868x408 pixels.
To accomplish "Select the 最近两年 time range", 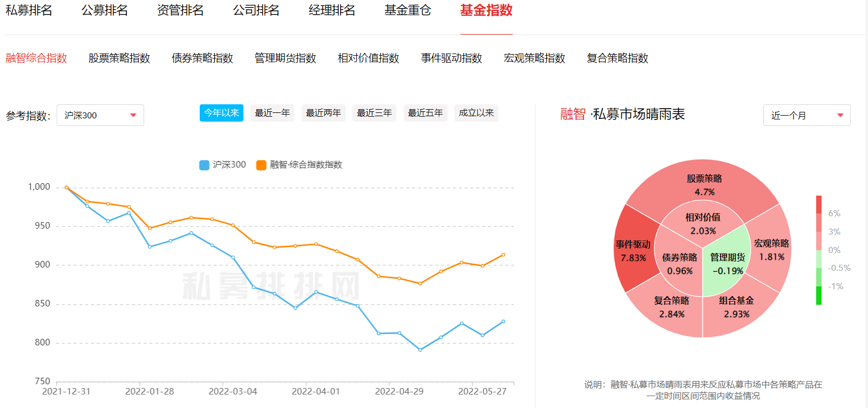I will [x=323, y=113].
